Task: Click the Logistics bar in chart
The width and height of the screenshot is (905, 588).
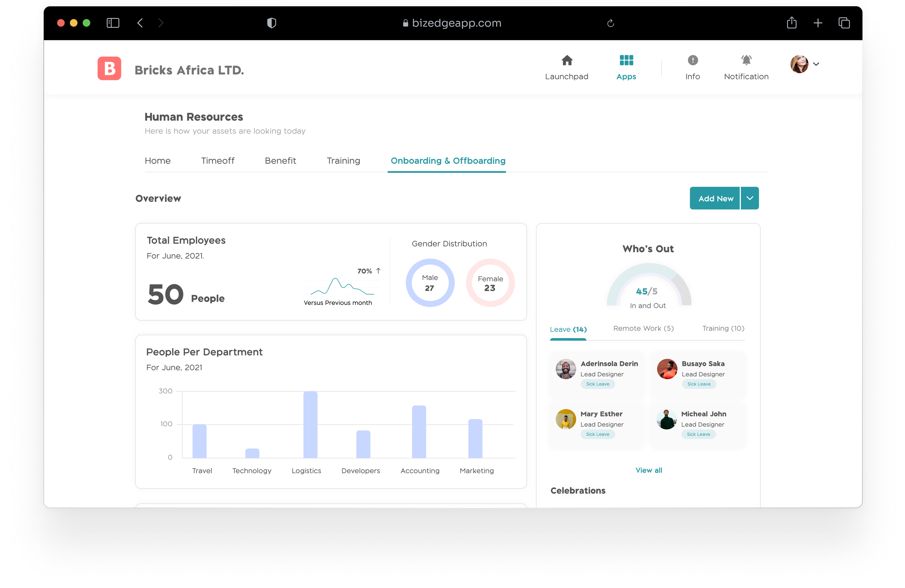Action: tap(310, 424)
